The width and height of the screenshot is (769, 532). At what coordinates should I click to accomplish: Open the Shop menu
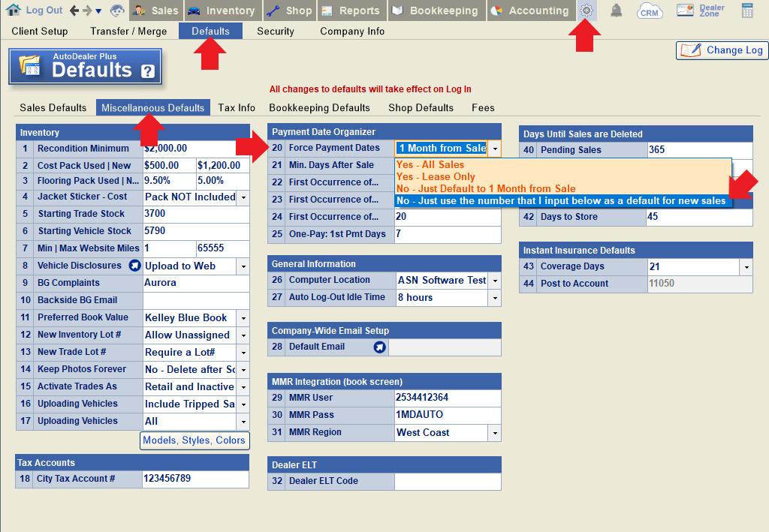(x=290, y=11)
